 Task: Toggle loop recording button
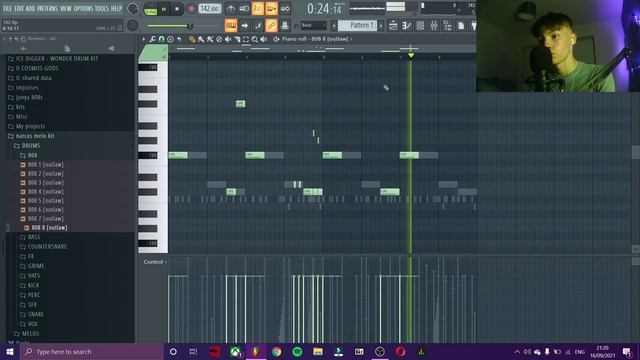(285, 9)
